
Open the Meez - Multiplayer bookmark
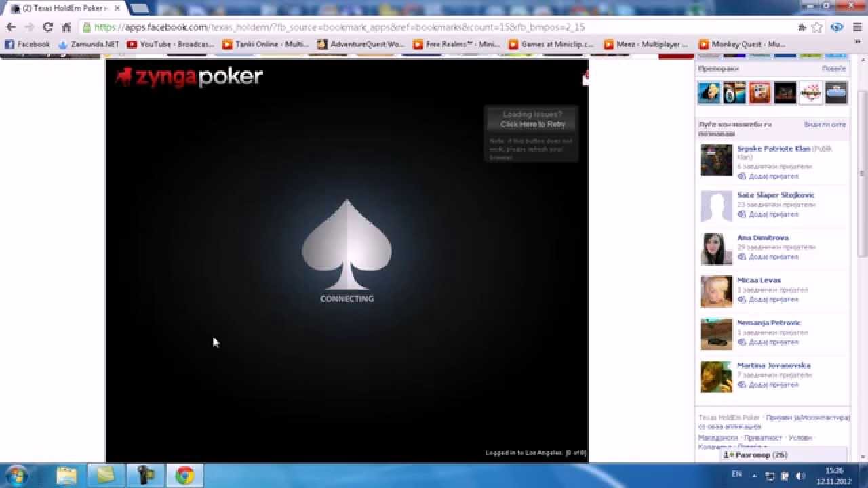(x=646, y=44)
